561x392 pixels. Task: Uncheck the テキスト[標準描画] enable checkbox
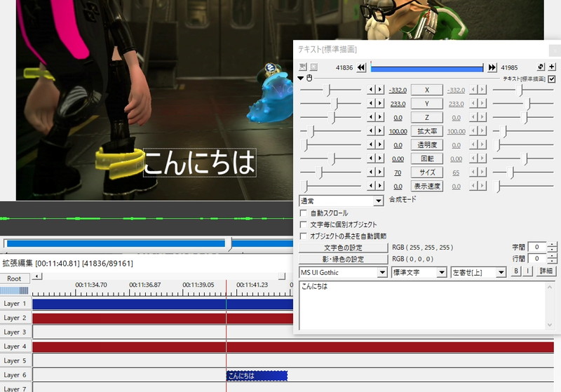(552, 79)
